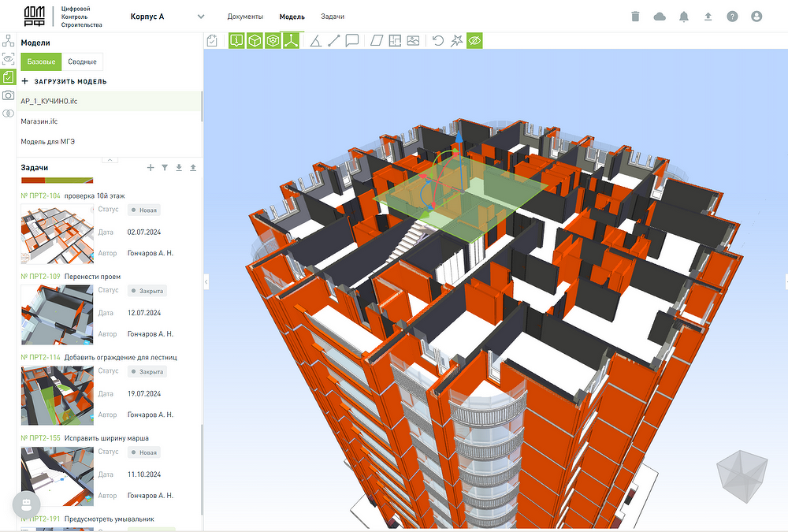Select the Магазин.ifc model
Viewport: 788px width, 532px height.
(x=109, y=121)
